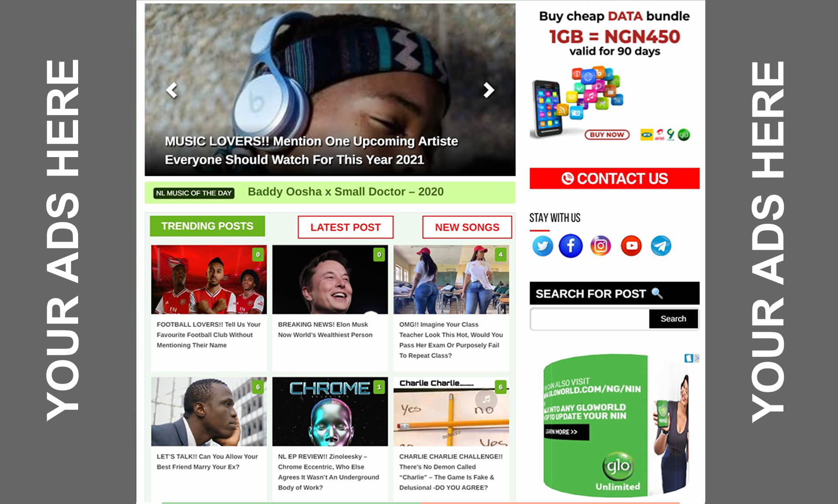
Task: Advance slider with right arrow
Action: point(488,90)
